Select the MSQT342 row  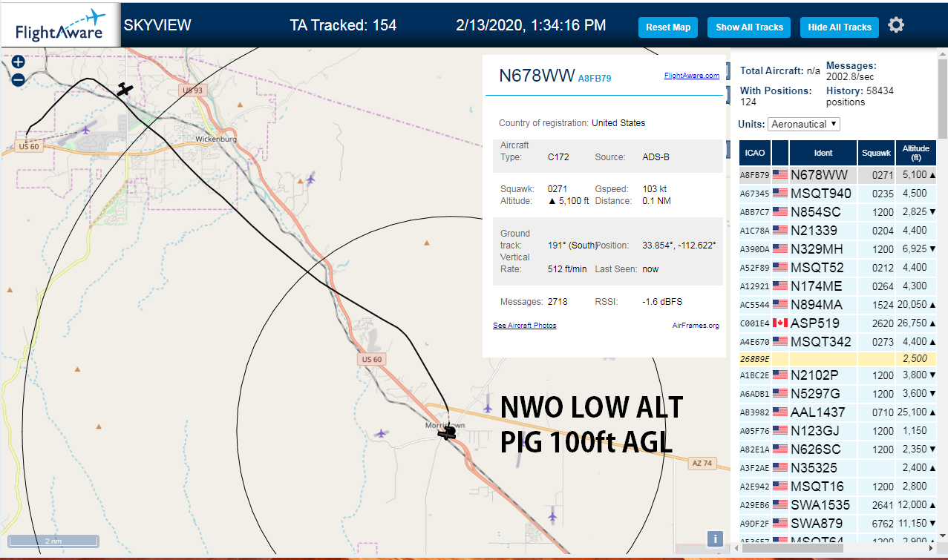pos(838,342)
